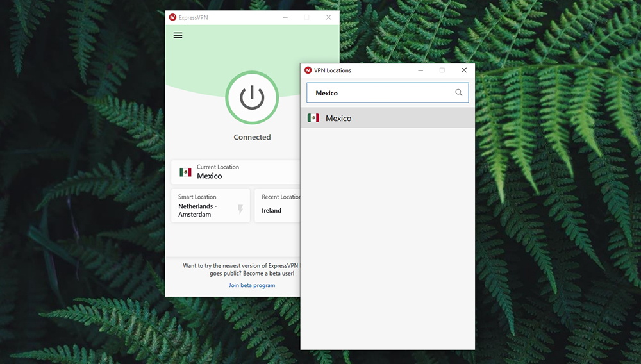Minimize the ExpressVPN main window
Viewport: 641px width, 364px height.
[285, 17]
